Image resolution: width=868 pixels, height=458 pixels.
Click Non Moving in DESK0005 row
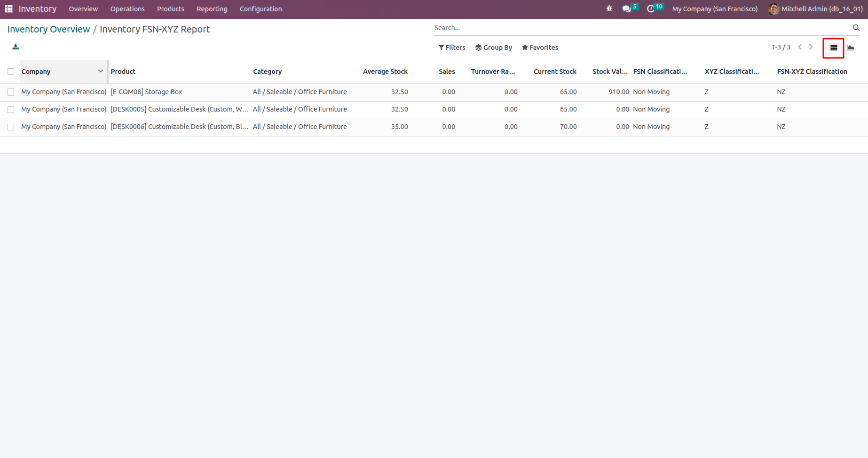coord(651,109)
